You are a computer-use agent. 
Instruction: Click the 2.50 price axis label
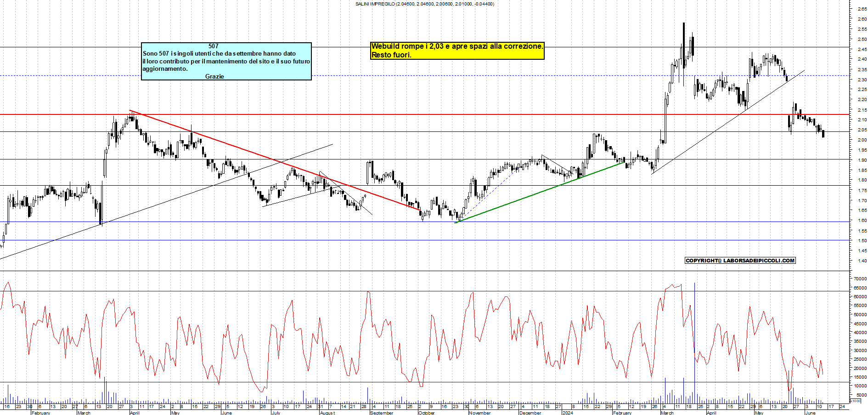[862, 39]
